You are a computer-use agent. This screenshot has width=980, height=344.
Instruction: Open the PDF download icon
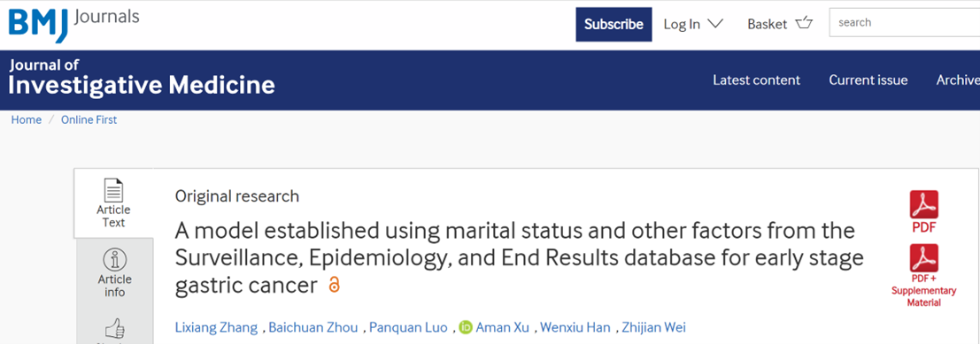coord(923,205)
